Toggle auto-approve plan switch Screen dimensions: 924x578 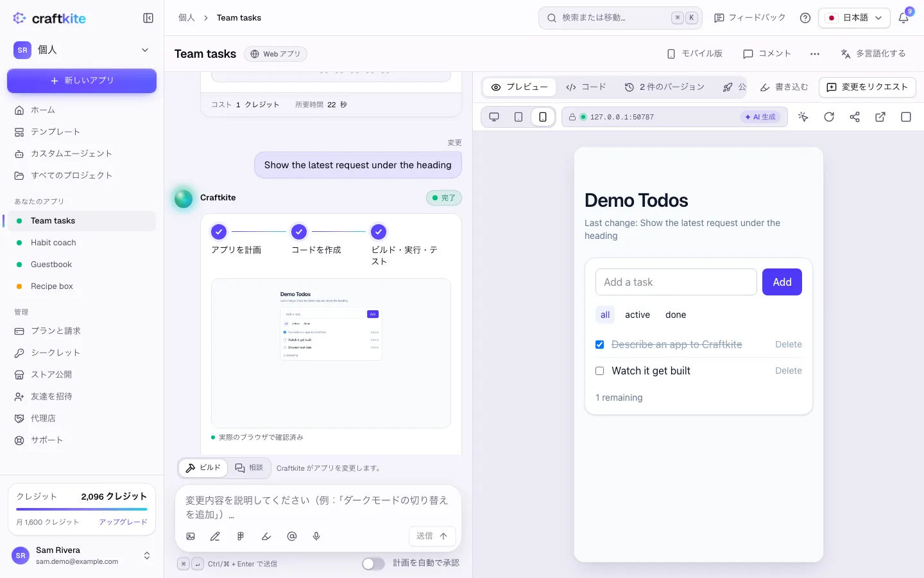tap(373, 563)
